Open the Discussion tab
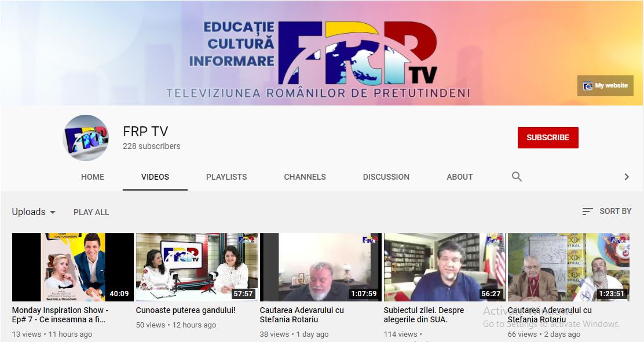This screenshot has width=644, height=342. (x=386, y=177)
